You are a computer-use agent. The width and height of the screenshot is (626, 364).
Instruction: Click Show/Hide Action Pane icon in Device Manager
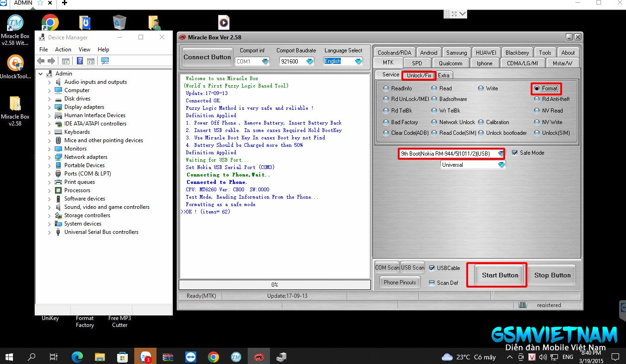pos(91,61)
